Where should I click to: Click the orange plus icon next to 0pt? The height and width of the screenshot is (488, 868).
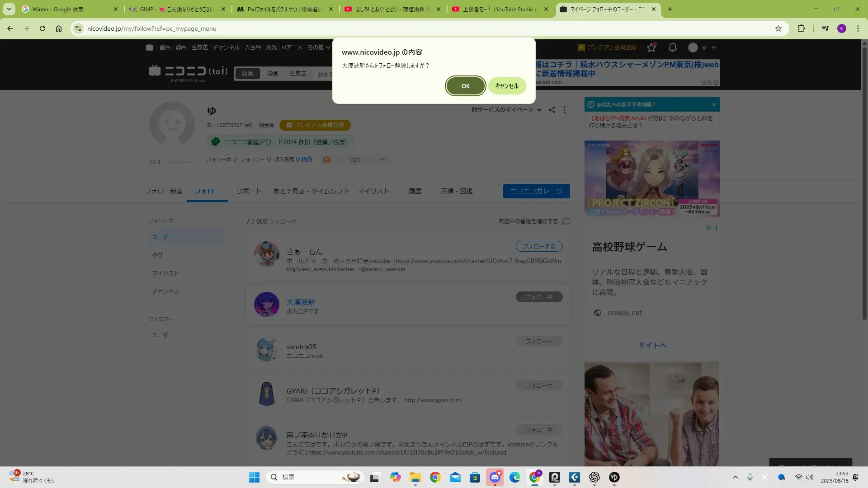click(x=382, y=160)
